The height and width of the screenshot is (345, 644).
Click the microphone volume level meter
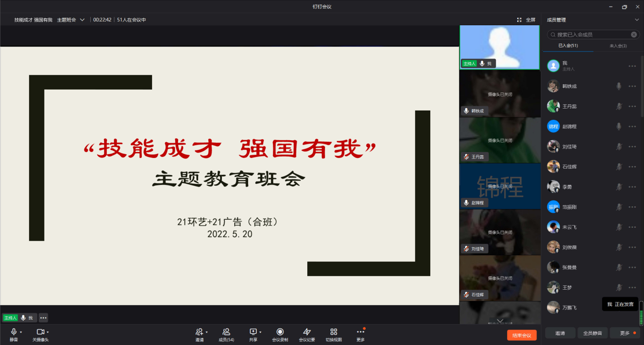pos(641,314)
